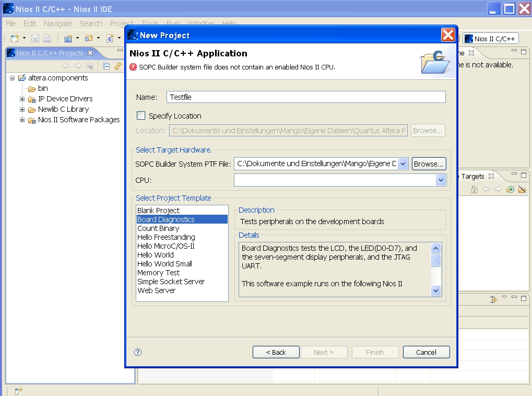Collapse the altera.components tree node

12,78
